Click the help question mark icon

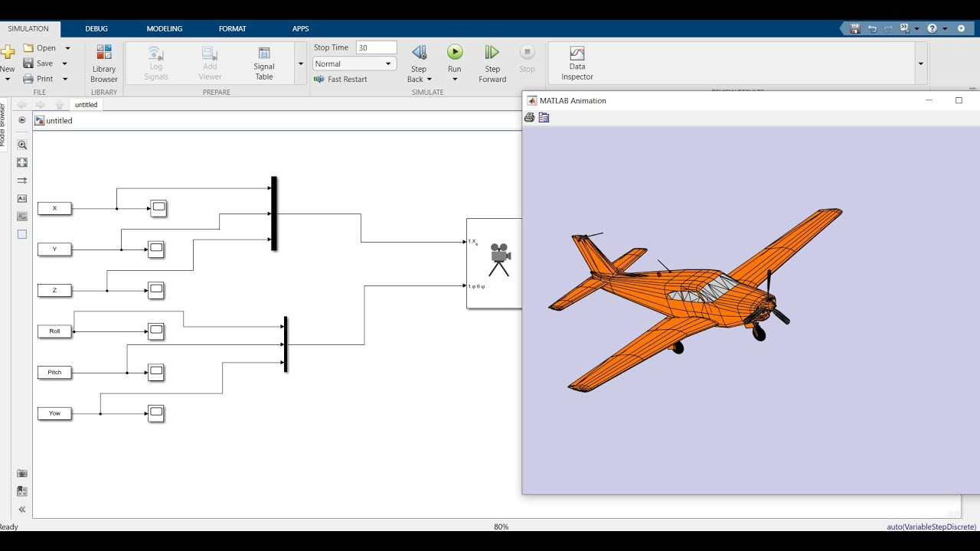[932, 28]
